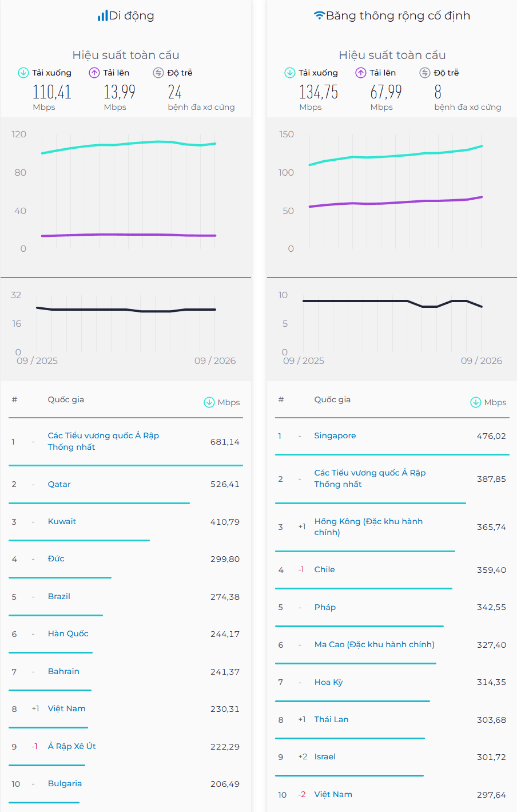This screenshot has height=812, width=517.
Task: Click the mobile signal bars icon
Action: (102, 15)
